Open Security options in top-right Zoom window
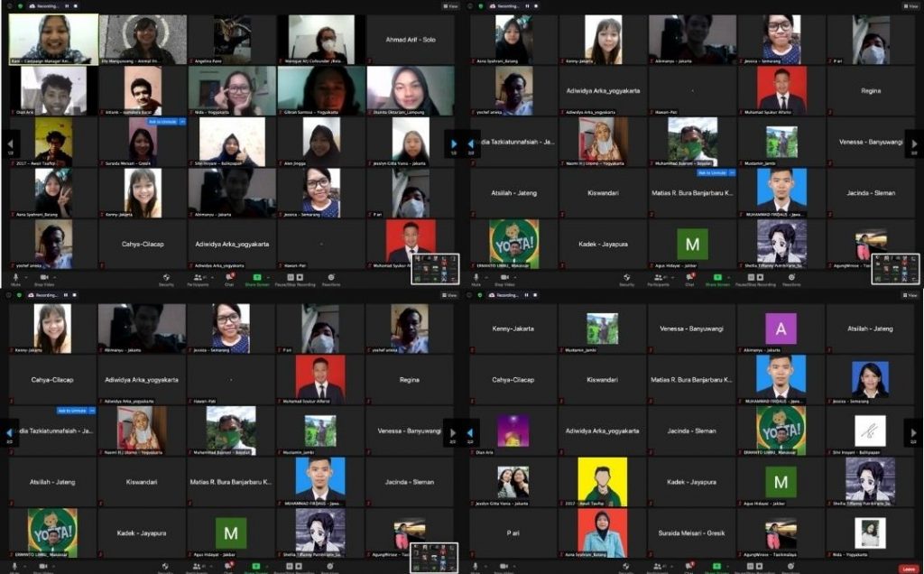The height and width of the screenshot is (574, 924). coord(626,278)
